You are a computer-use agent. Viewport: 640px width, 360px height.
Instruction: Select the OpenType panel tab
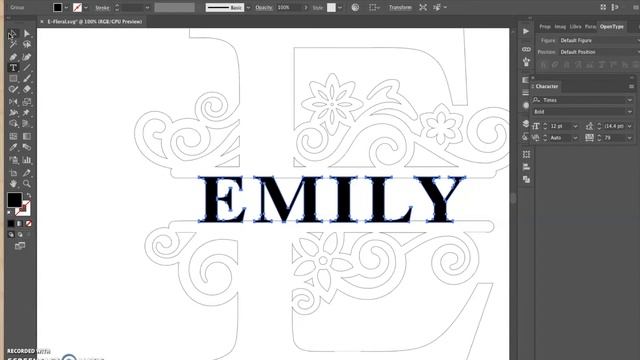coord(611,27)
